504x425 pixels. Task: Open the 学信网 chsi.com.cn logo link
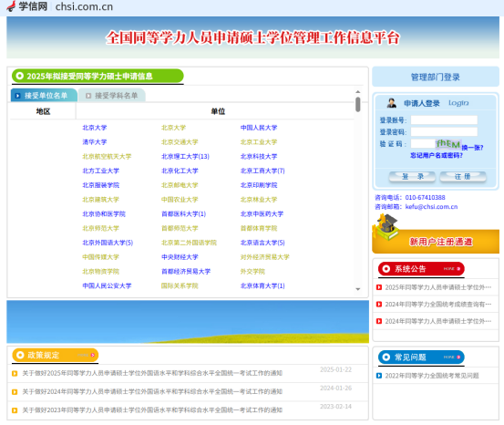point(60,6)
